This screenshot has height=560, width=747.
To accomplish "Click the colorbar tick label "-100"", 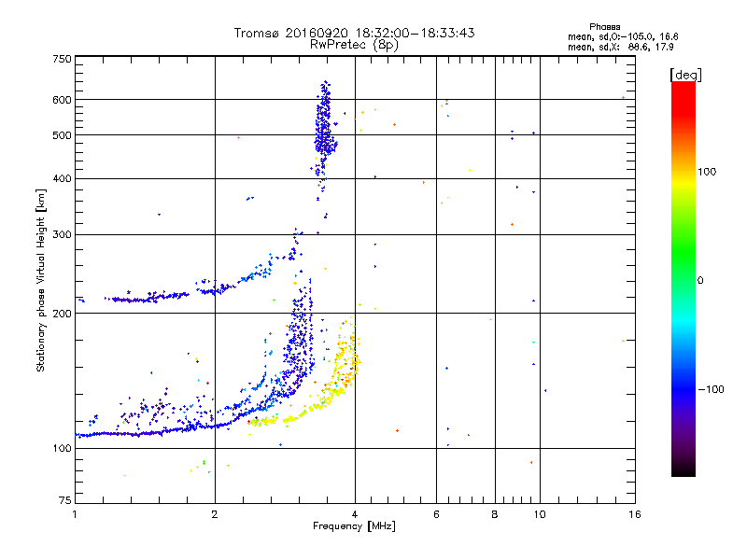I will 711,389.
